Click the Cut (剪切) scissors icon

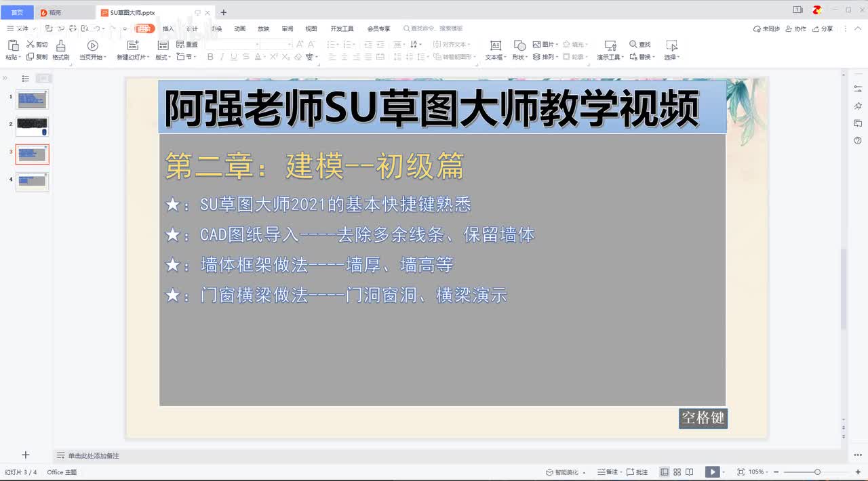point(30,45)
